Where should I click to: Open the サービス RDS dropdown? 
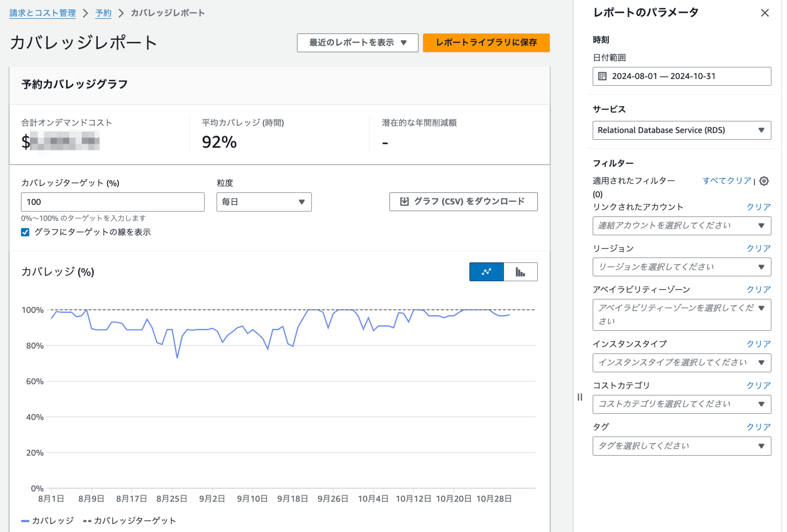coord(682,130)
